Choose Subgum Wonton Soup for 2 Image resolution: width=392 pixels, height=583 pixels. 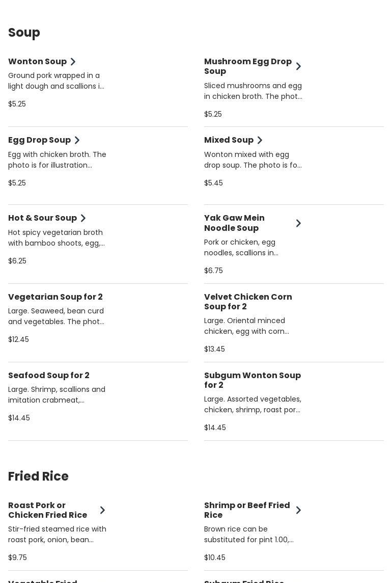pos(253,380)
